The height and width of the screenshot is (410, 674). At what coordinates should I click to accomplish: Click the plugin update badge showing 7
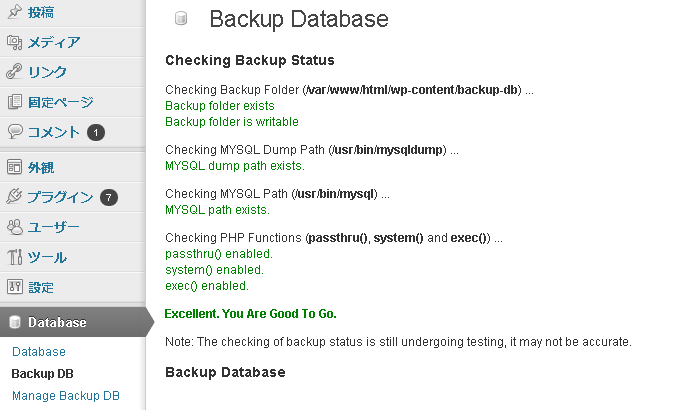pos(109,197)
